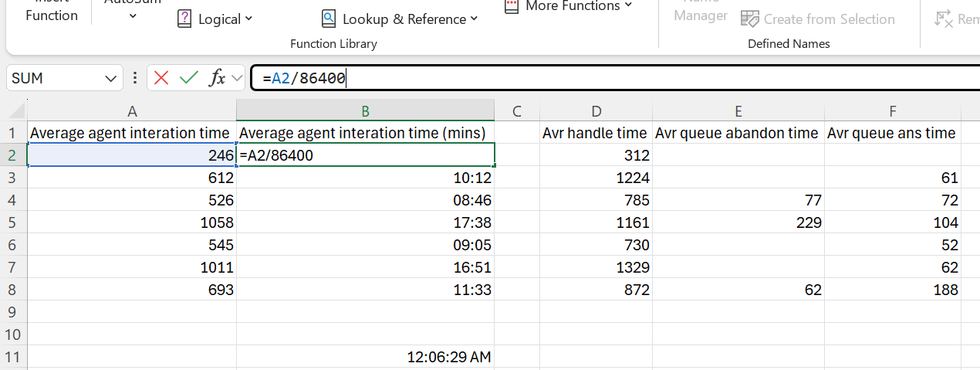Click cell D2 containing 312

pos(596,155)
